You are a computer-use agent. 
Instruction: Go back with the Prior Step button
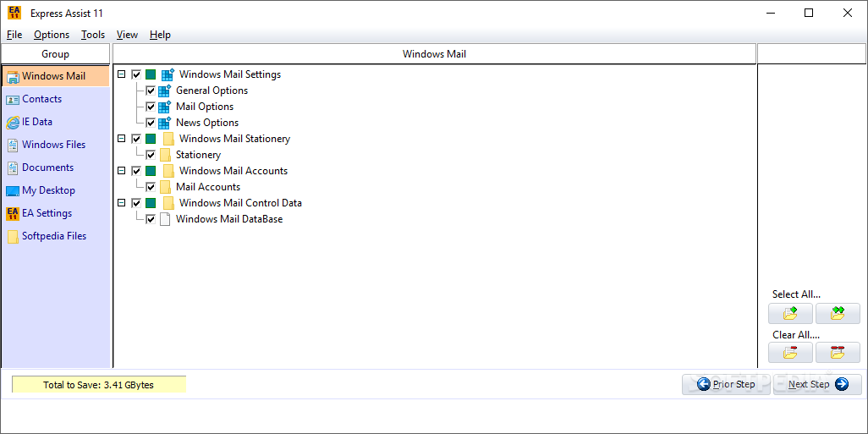[726, 384]
